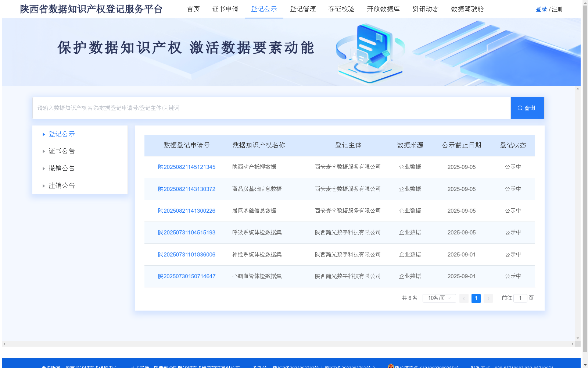The width and height of the screenshot is (588, 368).
Task: Click the triangle icon beside 撤销公告
Action: pos(44,168)
